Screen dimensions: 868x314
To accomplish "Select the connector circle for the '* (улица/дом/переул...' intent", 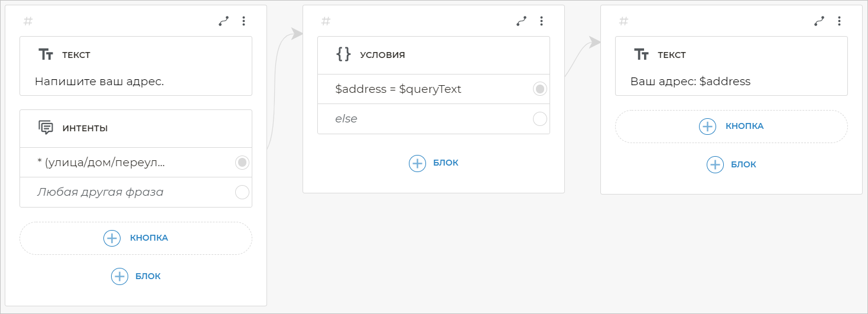I will coord(242,163).
